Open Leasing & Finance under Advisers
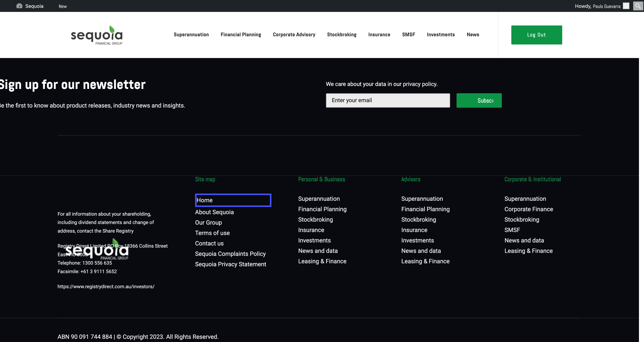This screenshot has height=342, width=644. 425,261
